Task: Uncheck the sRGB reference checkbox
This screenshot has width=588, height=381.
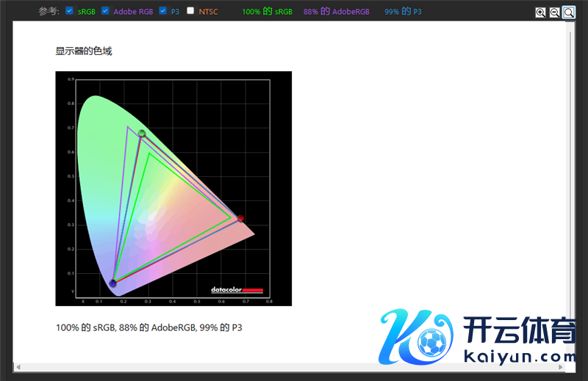Action: coord(69,11)
